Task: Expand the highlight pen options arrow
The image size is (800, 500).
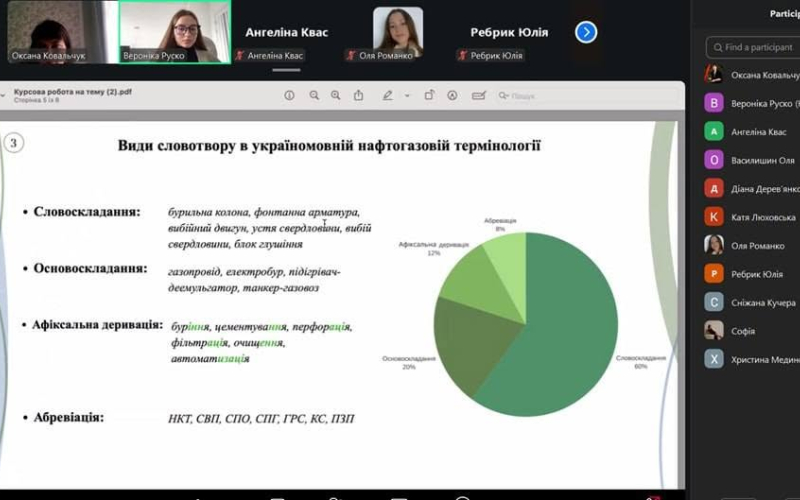Action: point(407,95)
